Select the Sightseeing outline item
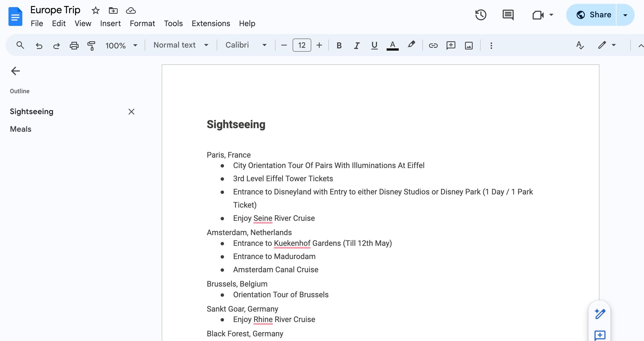This screenshot has width=644, height=341. tap(32, 112)
